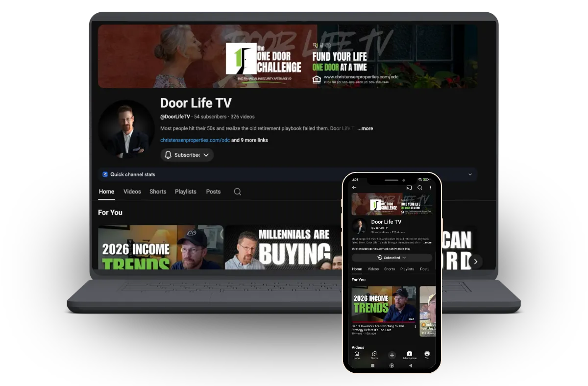Tap the Wi-Fi icon in the phone status bar
Viewport: 588px width, 386px height.
coord(420,180)
